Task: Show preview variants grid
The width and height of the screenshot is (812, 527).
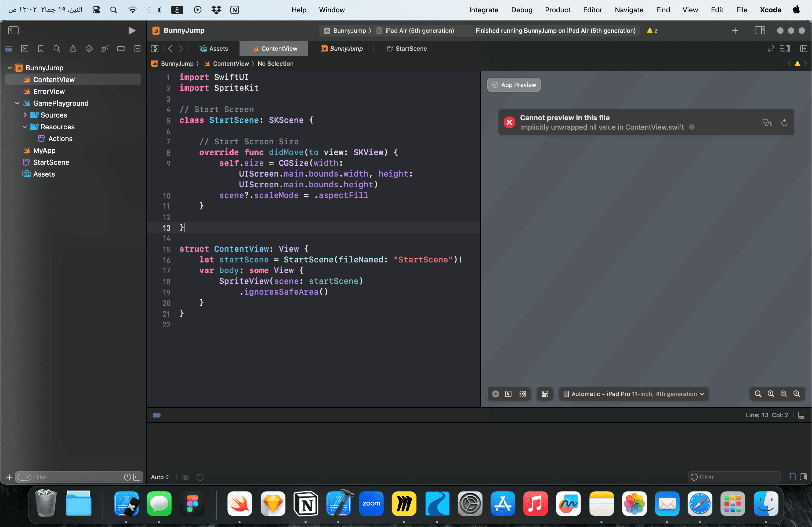Action: click(523, 394)
